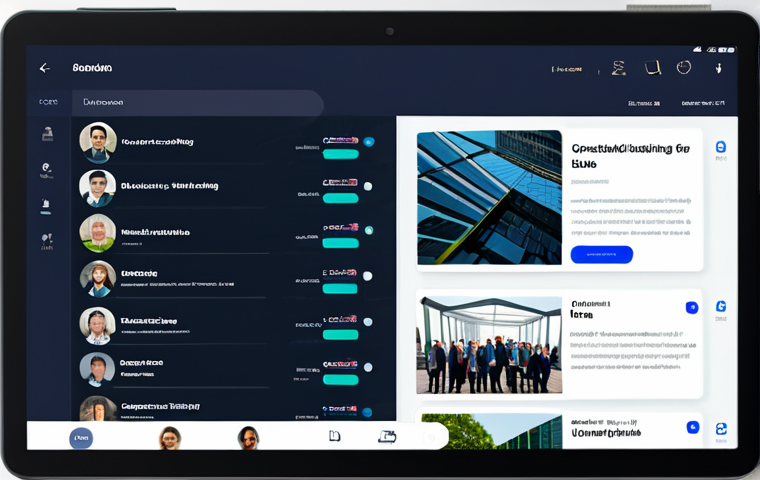Click the fourth left sidebar icon

[47, 241]
